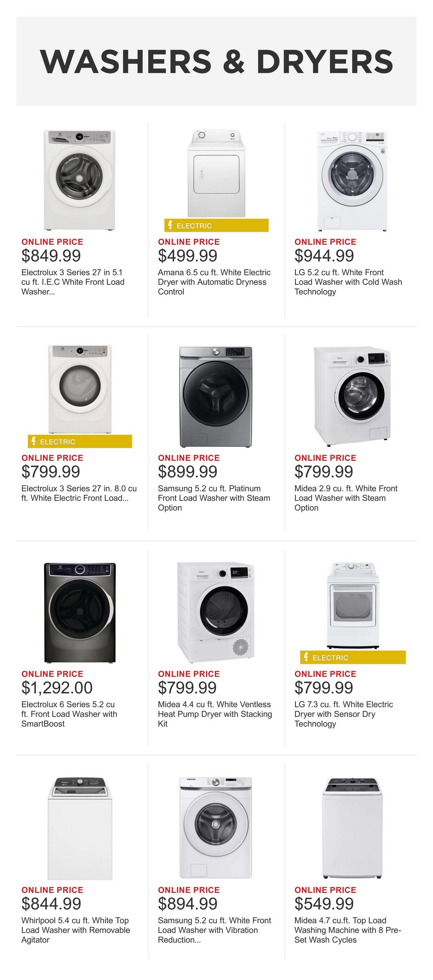433x980 pixels.
Task: Open the Whirlpool Removable Agitator washer link
Action: click(x=75, y=930)
